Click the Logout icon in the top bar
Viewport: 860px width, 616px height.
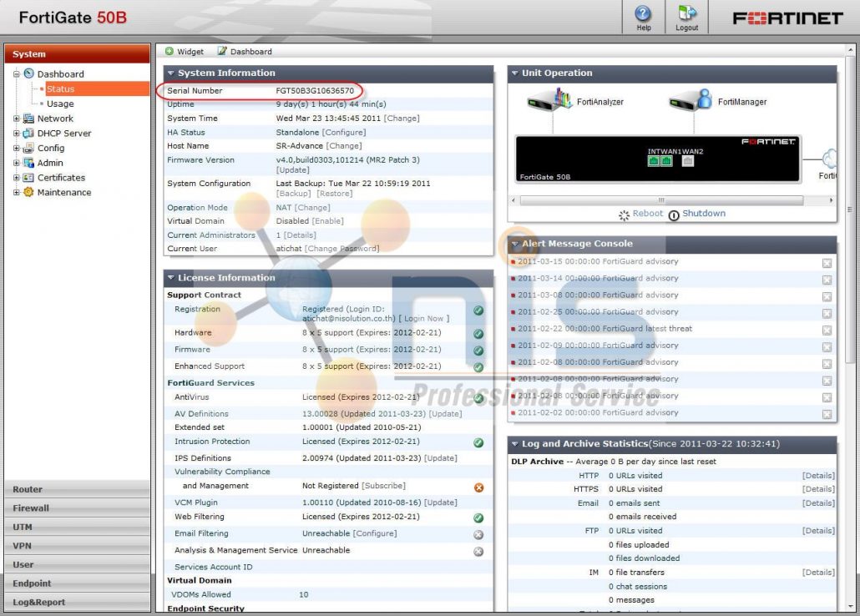pyautogui.click(x=686, y=14)
